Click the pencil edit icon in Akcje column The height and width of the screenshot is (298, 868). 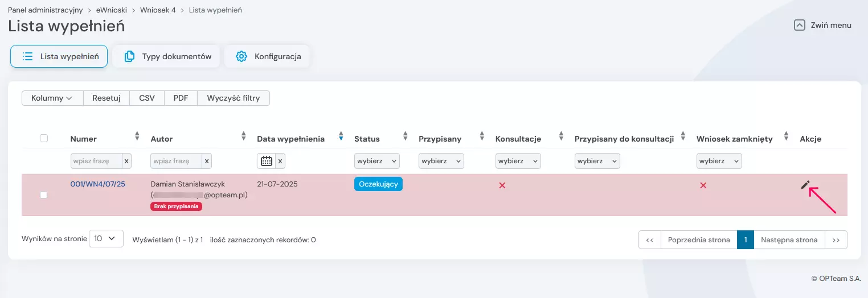805,185
